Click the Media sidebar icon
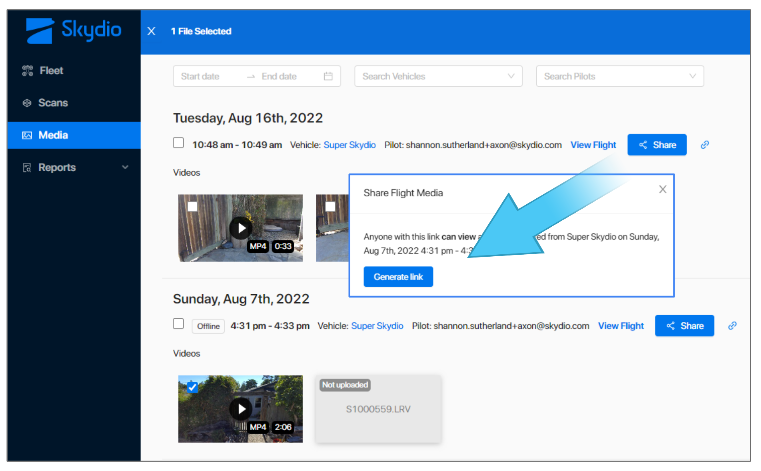Viewport: 761px width, 471px height. [x=27, y=135]
